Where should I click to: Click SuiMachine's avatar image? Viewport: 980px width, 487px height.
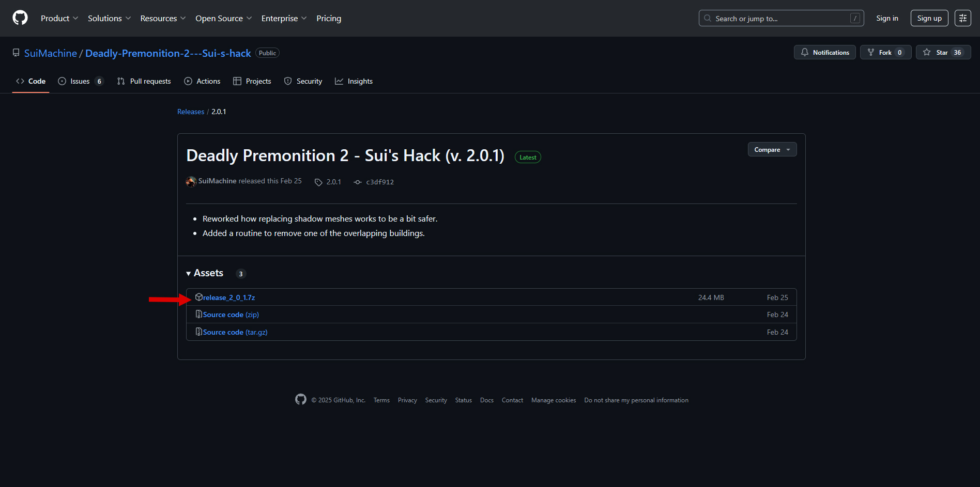[x=191, y=181]
